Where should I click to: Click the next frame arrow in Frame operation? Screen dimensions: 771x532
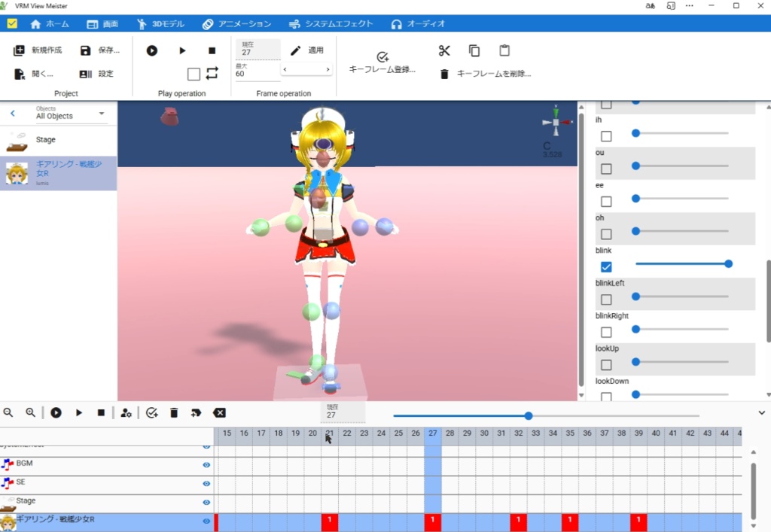pyautogui.click(x=328, y=69)
